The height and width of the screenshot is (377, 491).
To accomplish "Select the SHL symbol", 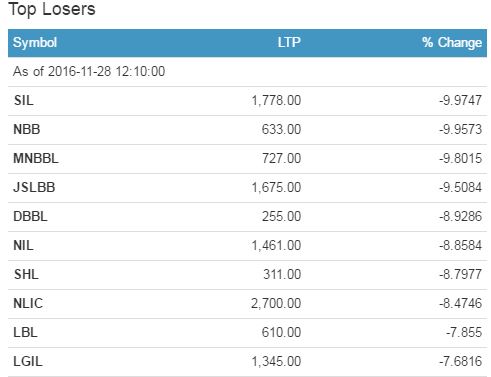I will 26,274.
